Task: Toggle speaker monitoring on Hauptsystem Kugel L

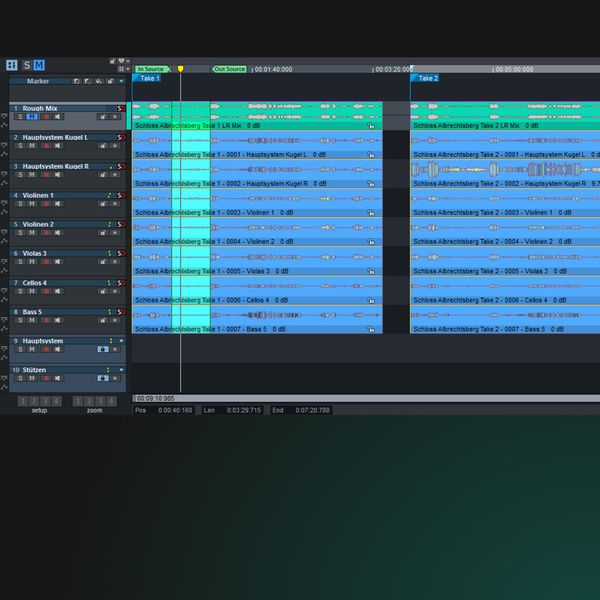Action: tap(57, 146)
